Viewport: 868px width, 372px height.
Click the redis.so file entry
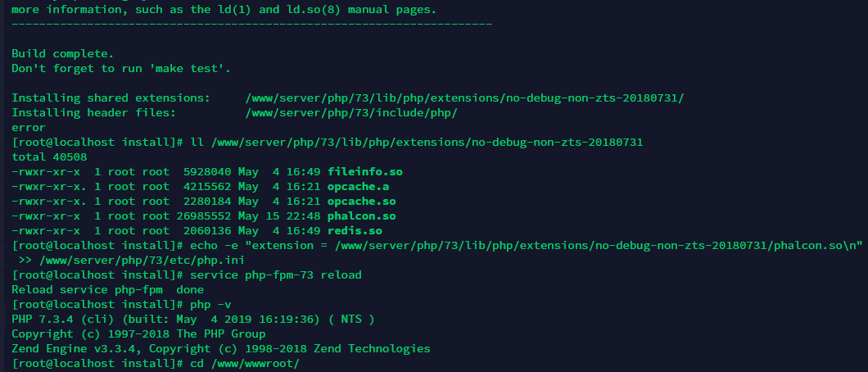tap(355, 231)
